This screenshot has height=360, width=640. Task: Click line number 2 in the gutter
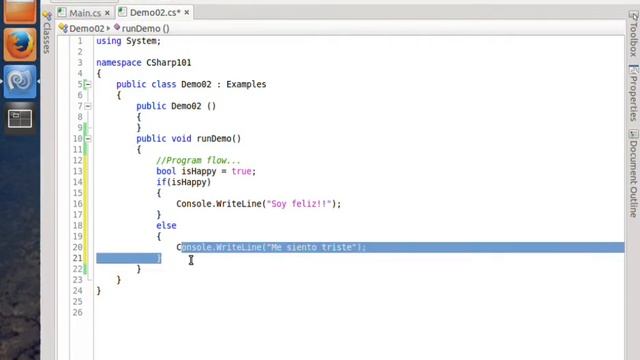(x=80, y=52)
